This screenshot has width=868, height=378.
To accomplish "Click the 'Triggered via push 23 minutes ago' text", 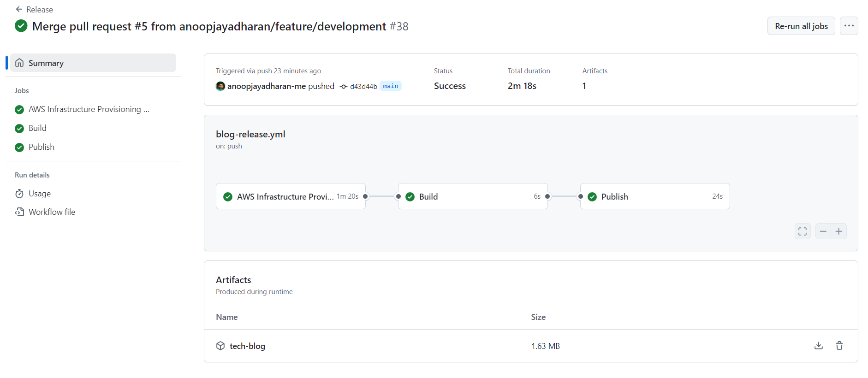I will (268, 71).
